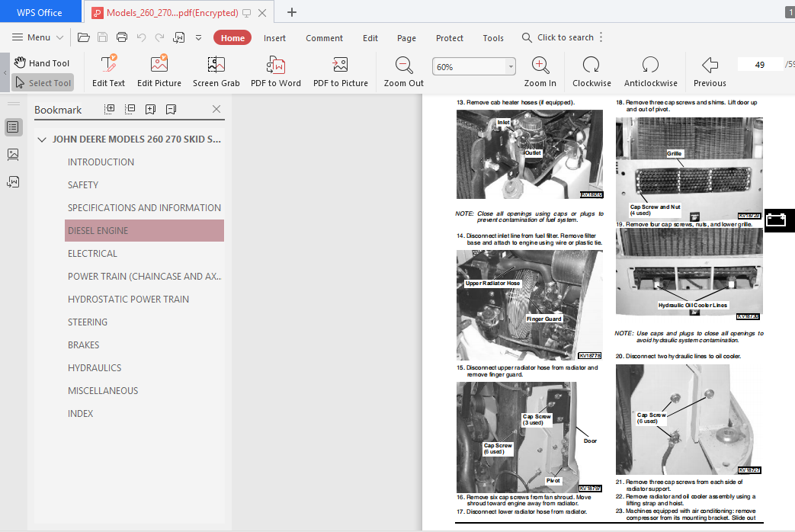Click the Screen Grab tool

(x=216, y=71)
